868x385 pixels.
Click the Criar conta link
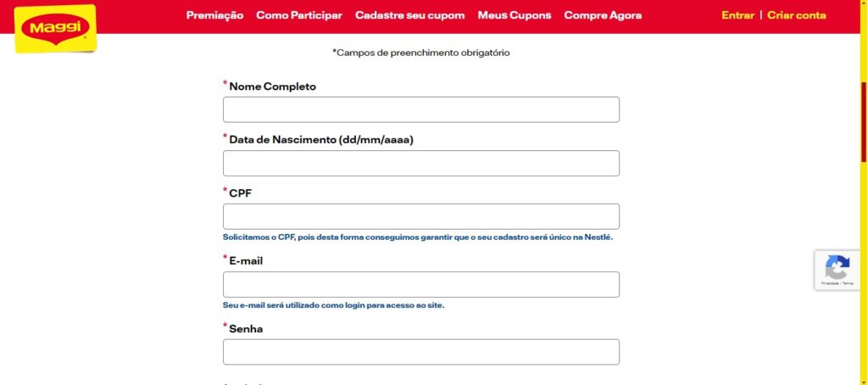coord(796,15)
